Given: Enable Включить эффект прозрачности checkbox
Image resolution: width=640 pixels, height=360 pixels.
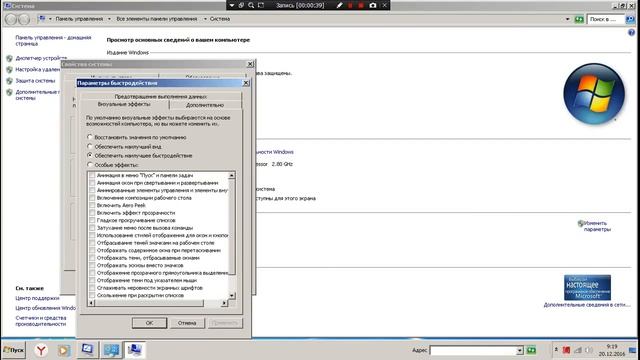Looking at the screenshot, I should click(x=92, y=213).
